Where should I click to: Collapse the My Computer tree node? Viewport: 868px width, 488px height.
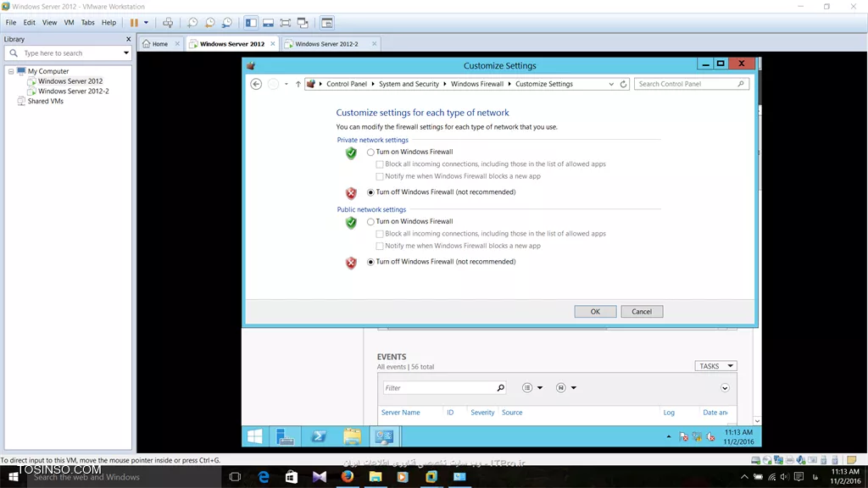click(10, 71)
